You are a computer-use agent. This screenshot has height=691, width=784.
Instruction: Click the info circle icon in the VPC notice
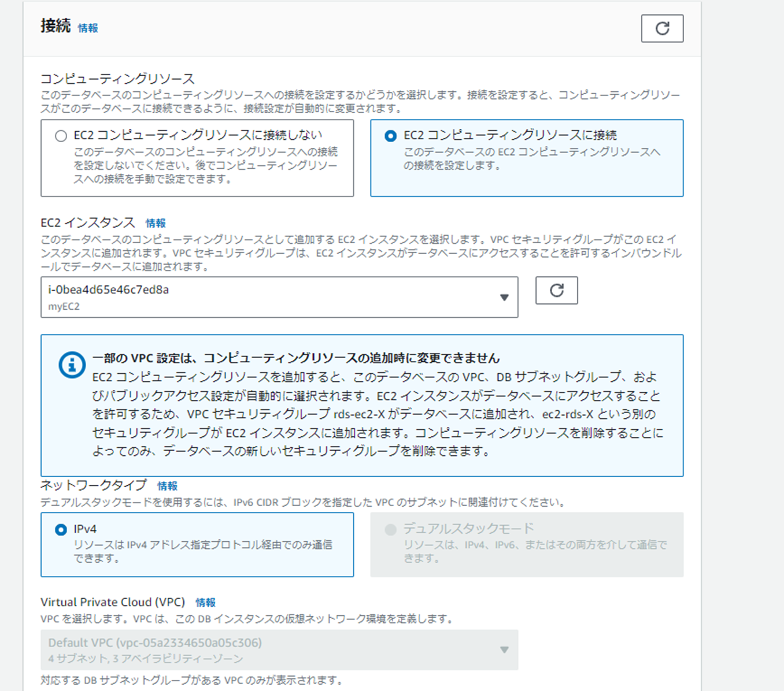[x=72, y=365]
